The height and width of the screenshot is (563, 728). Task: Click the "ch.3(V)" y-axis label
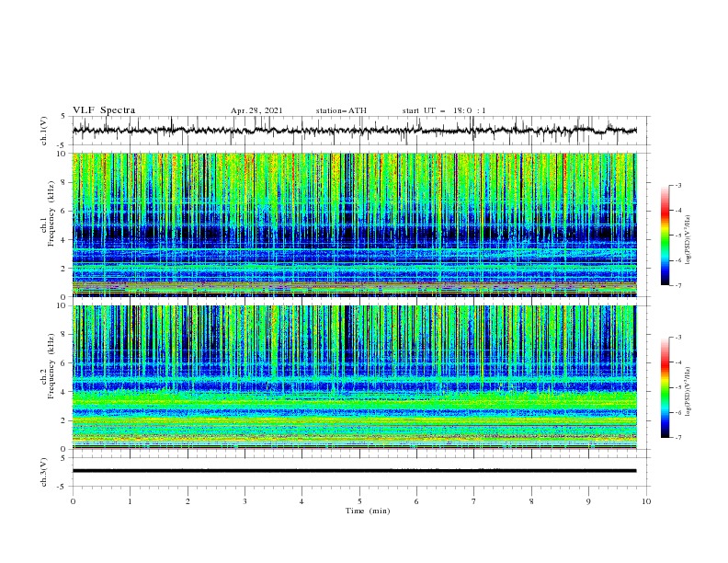pyautogui.click(x=44, y=472)
